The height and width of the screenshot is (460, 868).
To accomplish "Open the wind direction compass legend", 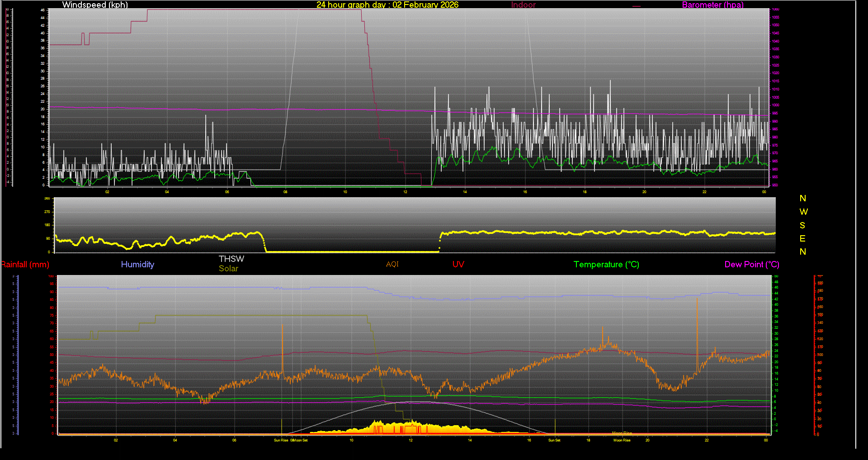I will point(803,225).
